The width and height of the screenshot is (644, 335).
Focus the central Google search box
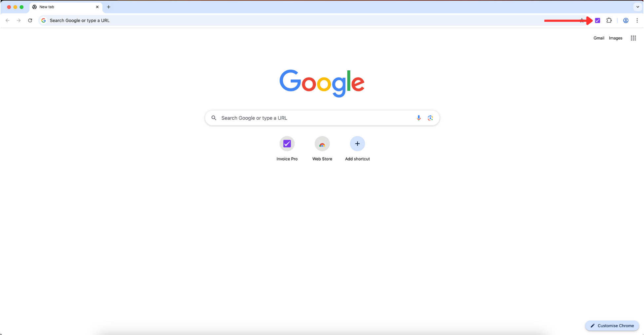(x=314, y=118)
